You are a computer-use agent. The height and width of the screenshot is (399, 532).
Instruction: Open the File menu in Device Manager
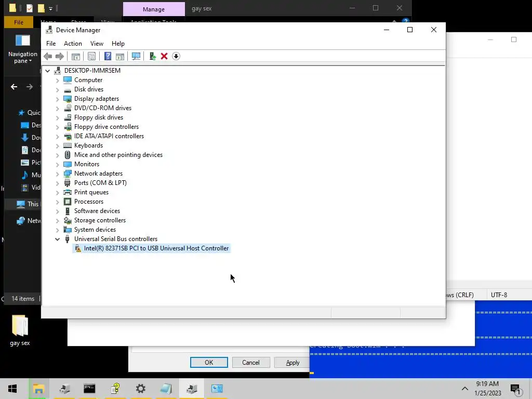pyautogui.click(x=51, y=44)
